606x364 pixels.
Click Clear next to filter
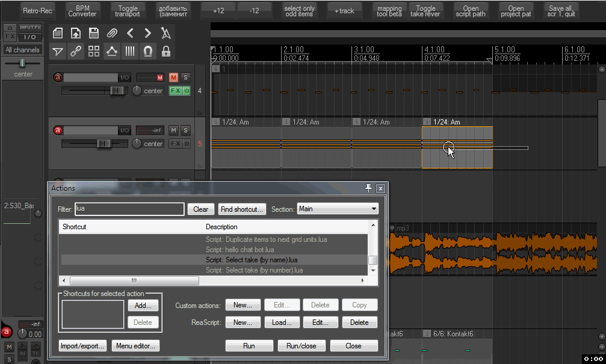click(x=200, y=209)
